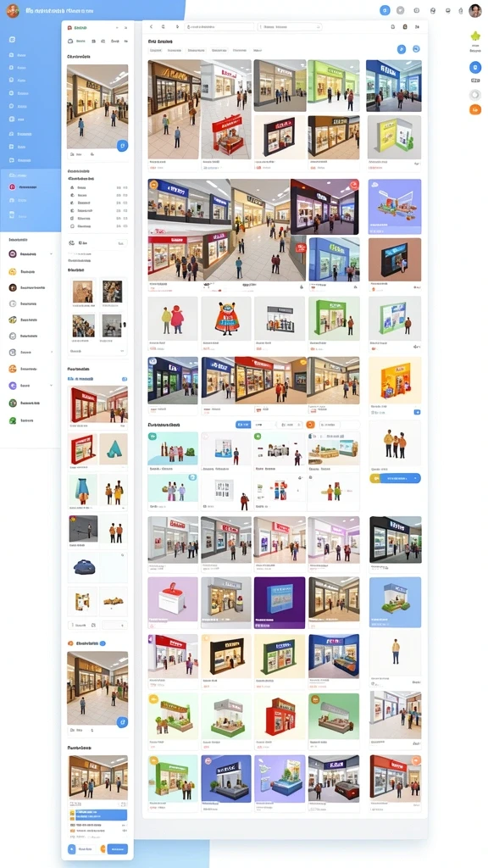Click the blue circle icon on the right rail

pos(474,68)
